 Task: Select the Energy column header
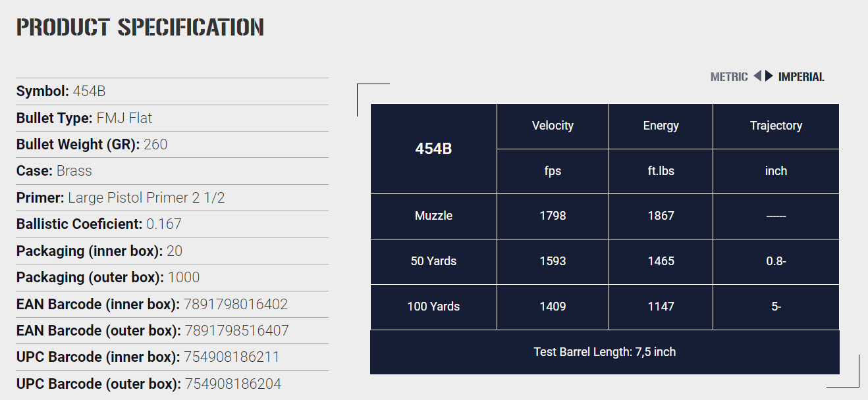click(661, 126)
